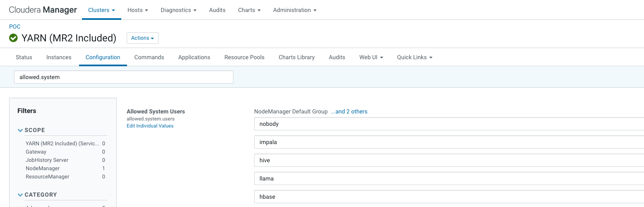Open the Quick Links dropdown
This screenshot has width=644, height=207.
[415, 57]
